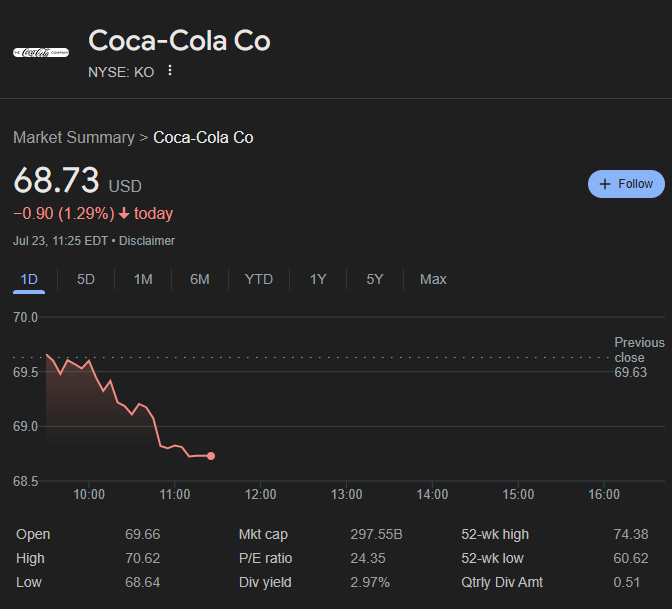
Task: Click the 52-wk high value 74.38
Action: point(631,534)
